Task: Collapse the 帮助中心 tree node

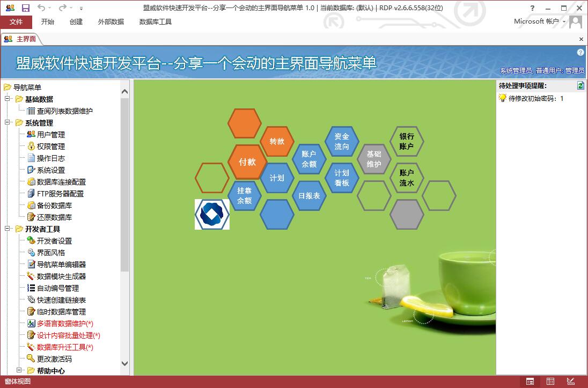Action: coord(19,370)
